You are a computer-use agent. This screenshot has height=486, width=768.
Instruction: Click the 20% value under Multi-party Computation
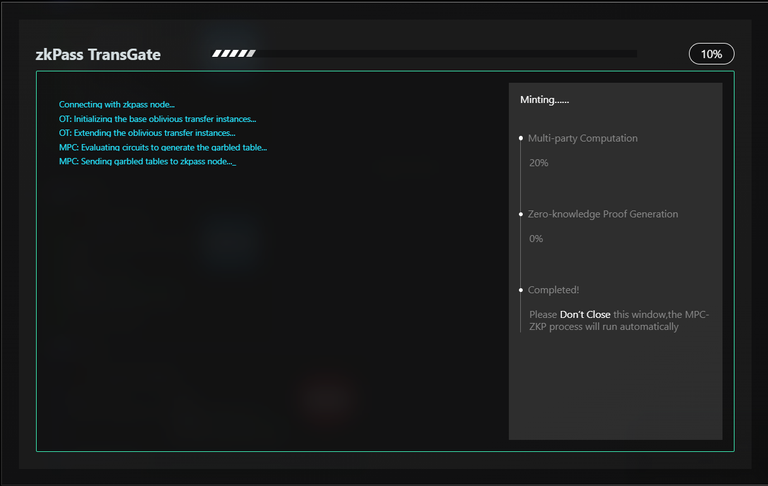[538, 163]
